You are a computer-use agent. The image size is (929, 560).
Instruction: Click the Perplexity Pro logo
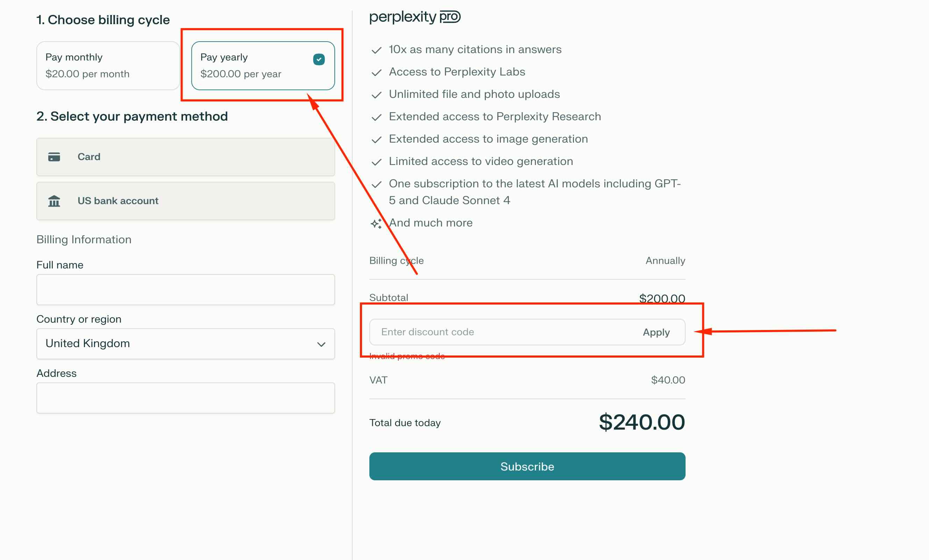point(415,17)
